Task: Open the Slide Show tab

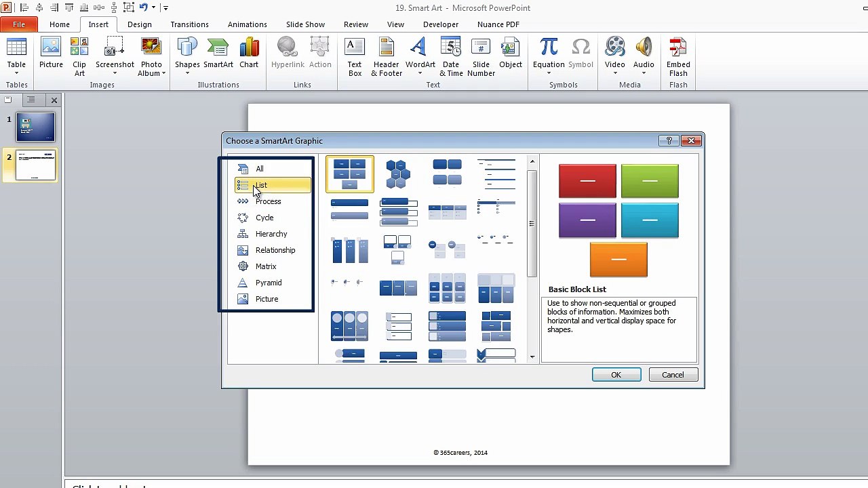Action: (306, 24)
